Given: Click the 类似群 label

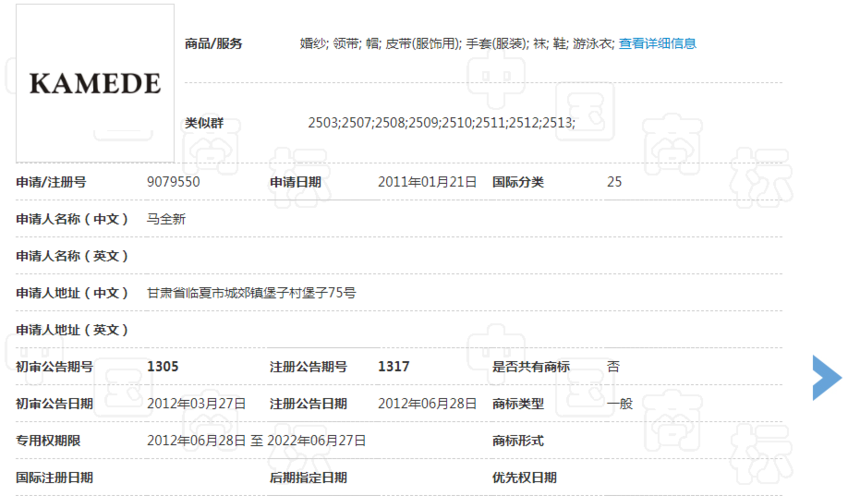Looking at the screenshot, I should click(204, 122).
